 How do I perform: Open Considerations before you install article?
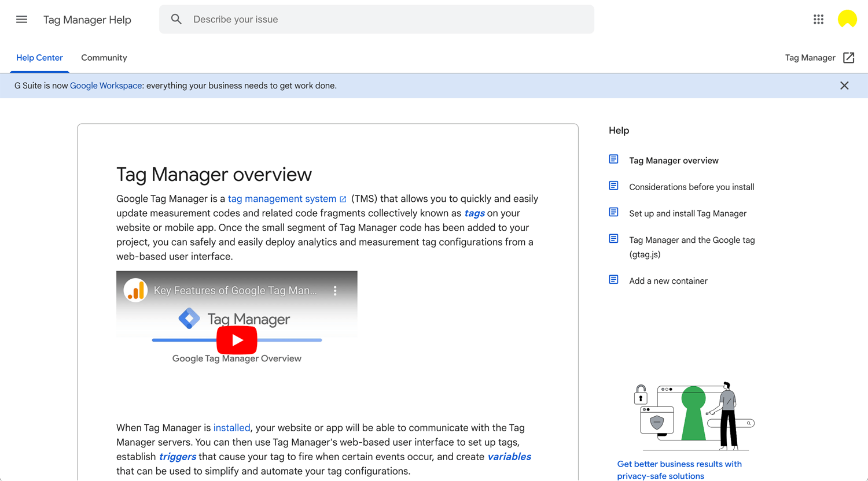tap(692, 187)
